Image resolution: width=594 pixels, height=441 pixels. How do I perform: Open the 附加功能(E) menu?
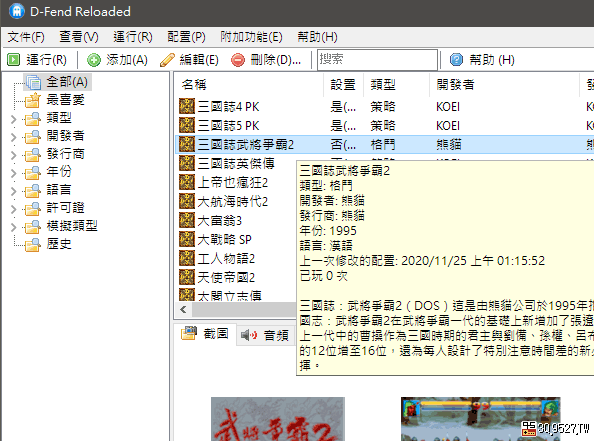(x=252, y=37)
